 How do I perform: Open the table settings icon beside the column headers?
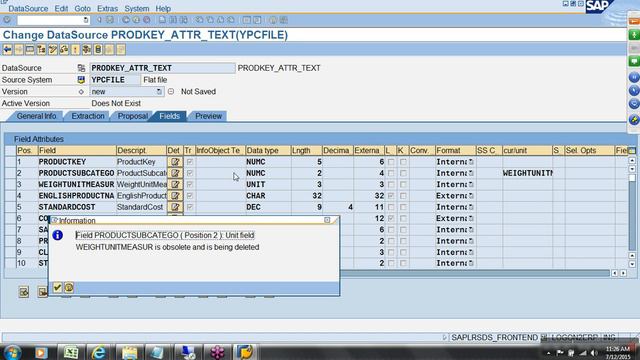pos(632,151)
